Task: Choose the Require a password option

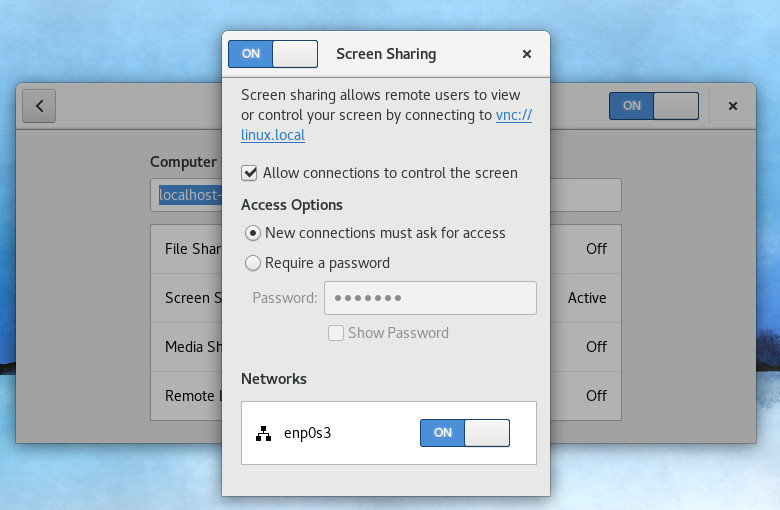Action: tap(254, 263)
